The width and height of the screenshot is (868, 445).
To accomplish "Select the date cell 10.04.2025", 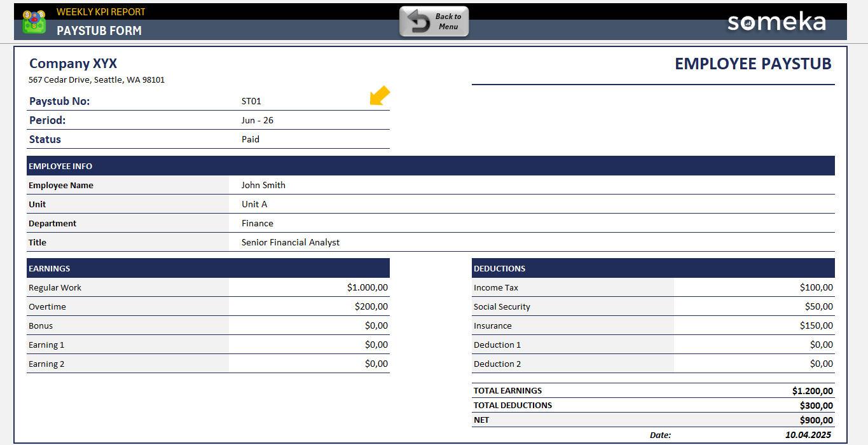I will pyautogui.click(x=808, y=435).
